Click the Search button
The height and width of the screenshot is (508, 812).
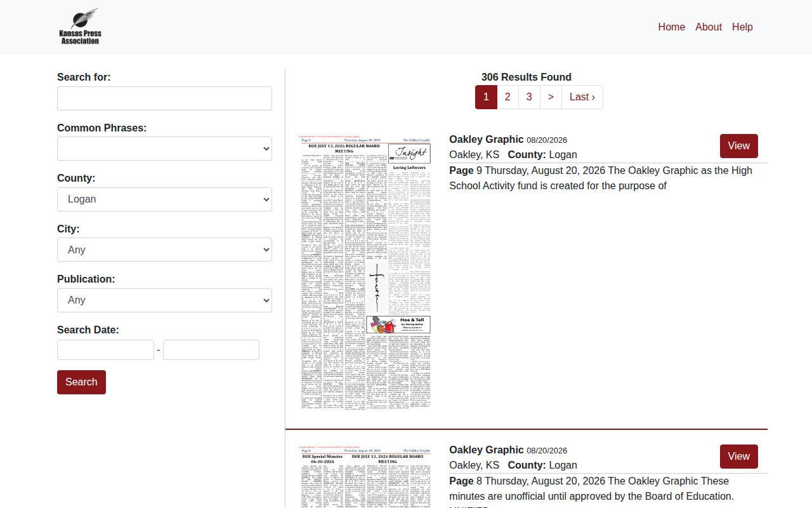[81, 382]
